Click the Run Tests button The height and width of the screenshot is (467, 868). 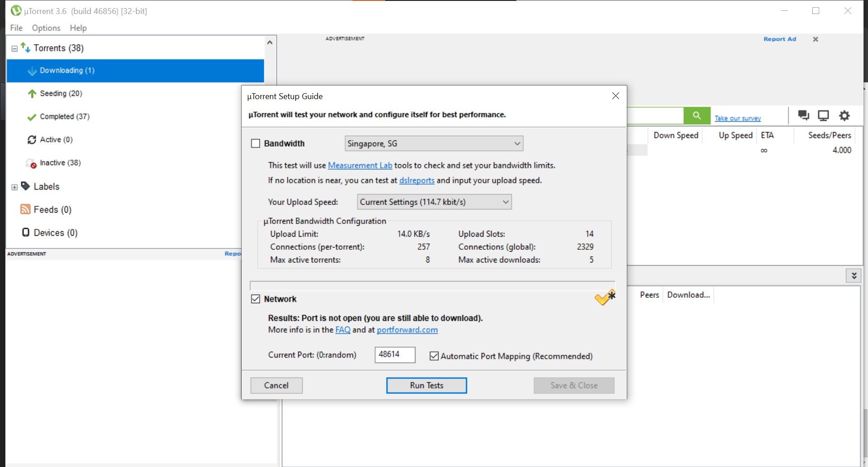point(426,385)
